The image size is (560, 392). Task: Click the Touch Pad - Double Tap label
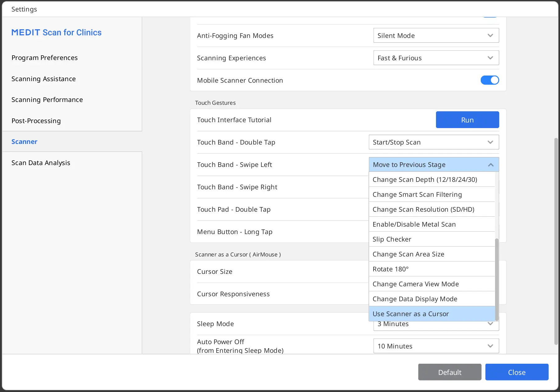tap(234, 209)
